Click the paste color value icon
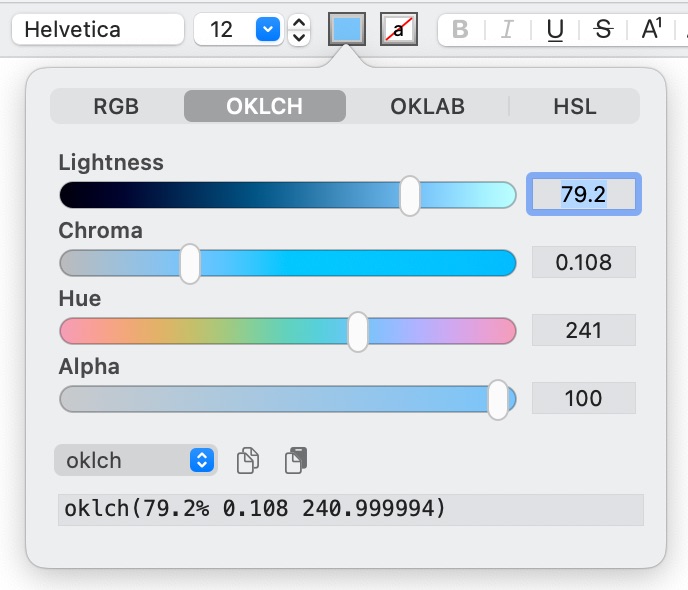This screenshot has height=590, width=688. coord(296,460)
